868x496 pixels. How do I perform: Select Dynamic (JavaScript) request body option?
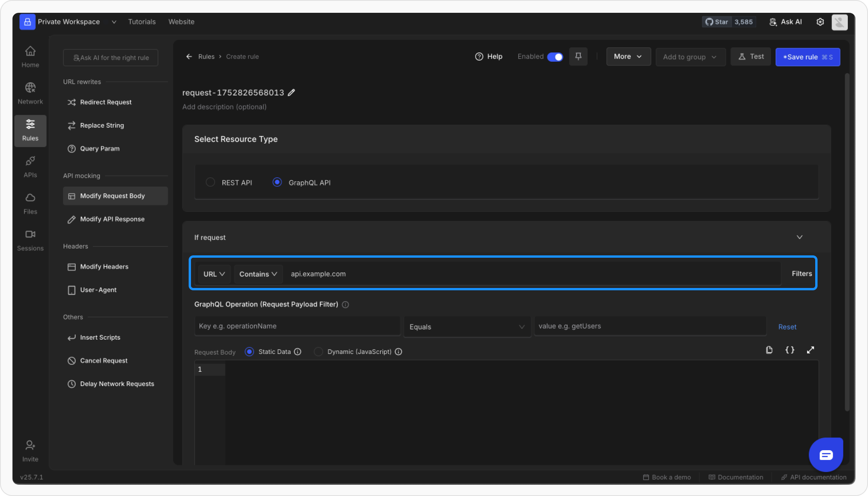tap(318, 352)
